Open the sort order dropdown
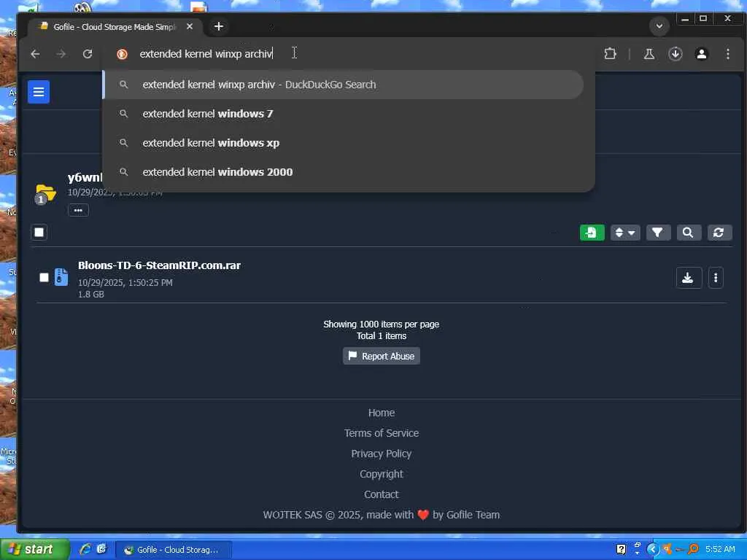Viewport: 747px width, 560px height. point(625,233)
